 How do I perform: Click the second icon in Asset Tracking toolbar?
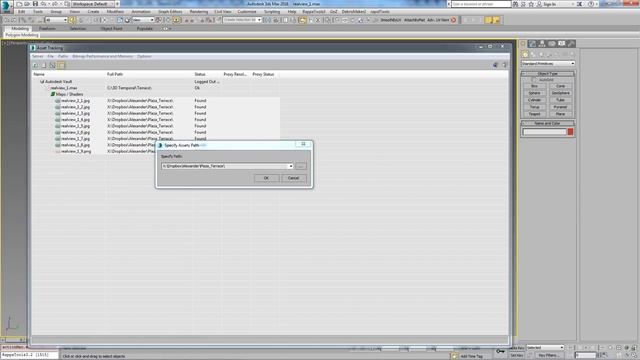tap(44, 65)
